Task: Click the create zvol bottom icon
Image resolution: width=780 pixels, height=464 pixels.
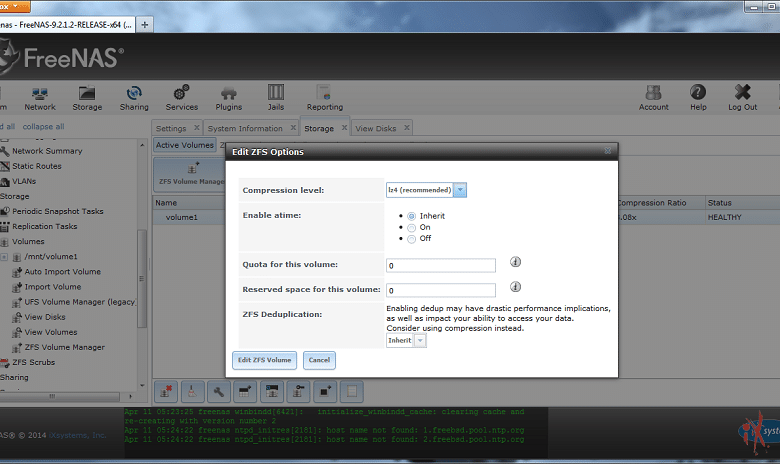Action: [x=272, y=391]
